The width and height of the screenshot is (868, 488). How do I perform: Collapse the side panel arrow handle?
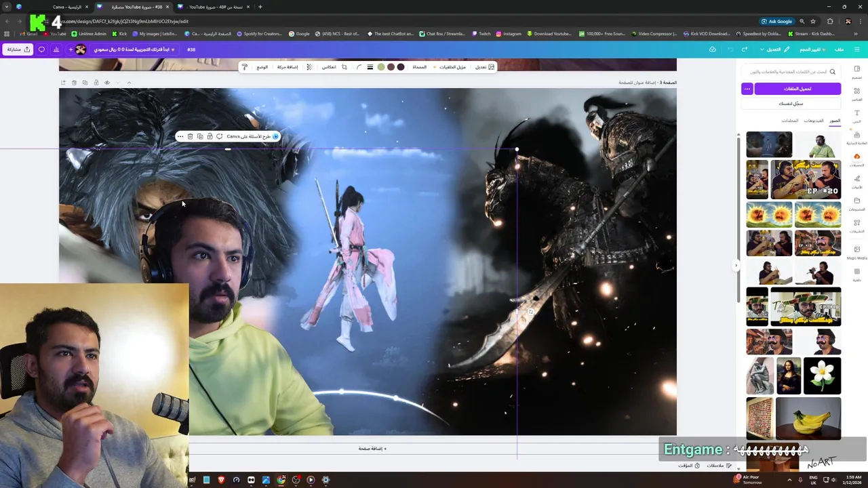(736, 266)
